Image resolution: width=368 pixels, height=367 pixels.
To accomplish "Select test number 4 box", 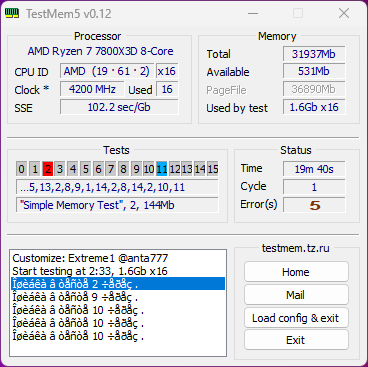I will [73, 169].
